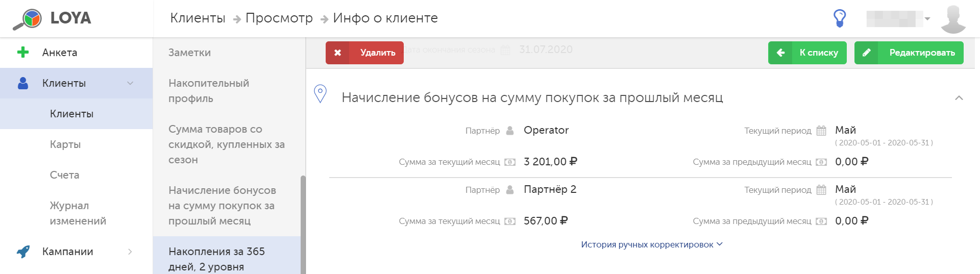
Task: Click the LOYA magnifier logo icon
Action: (x=28, y=19)
